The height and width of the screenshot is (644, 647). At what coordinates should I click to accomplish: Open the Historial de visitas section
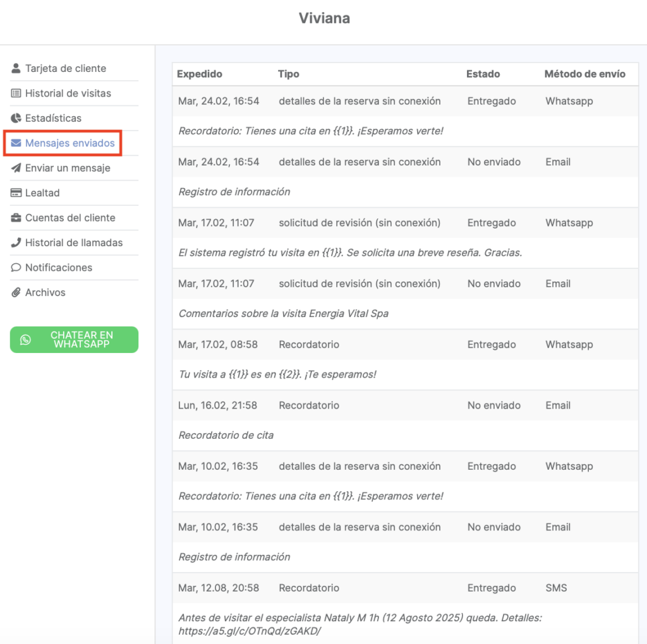tap(68, 93)
